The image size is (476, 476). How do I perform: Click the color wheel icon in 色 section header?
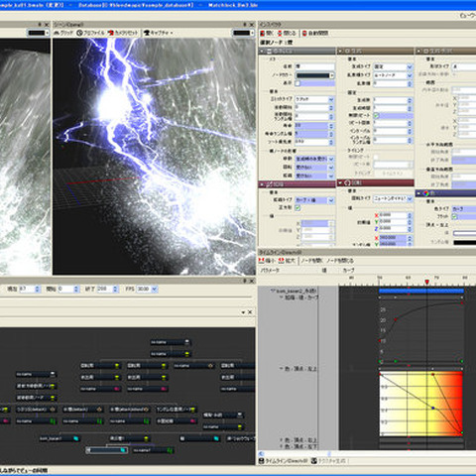tap(426, 193)
